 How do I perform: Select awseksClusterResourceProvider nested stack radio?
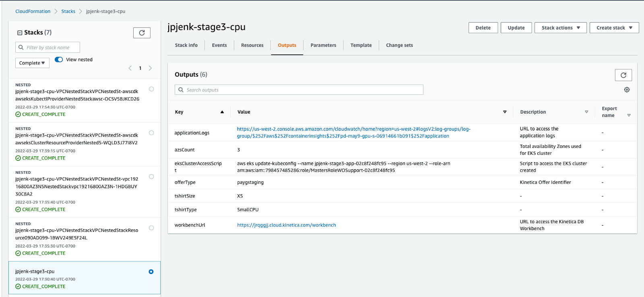pyautogui.click(x=151, y=133)
